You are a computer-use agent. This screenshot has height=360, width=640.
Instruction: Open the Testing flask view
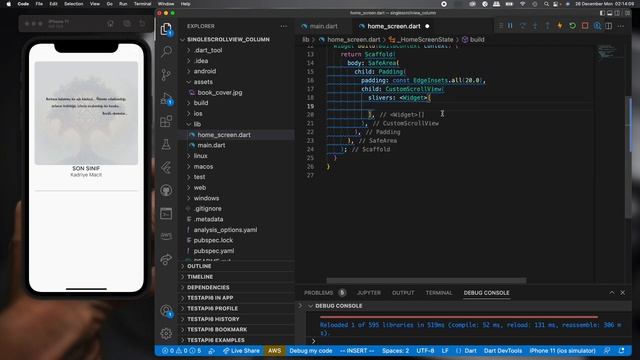166,144
